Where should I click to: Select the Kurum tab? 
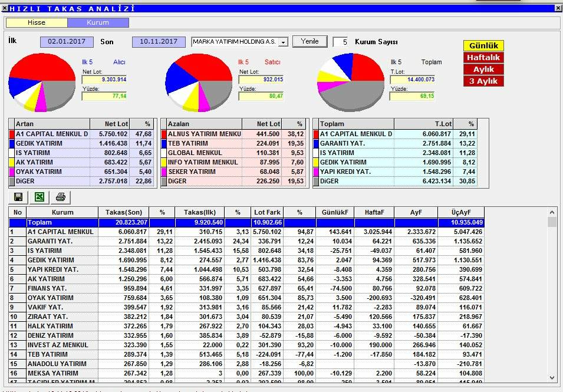tap(98, 22)
